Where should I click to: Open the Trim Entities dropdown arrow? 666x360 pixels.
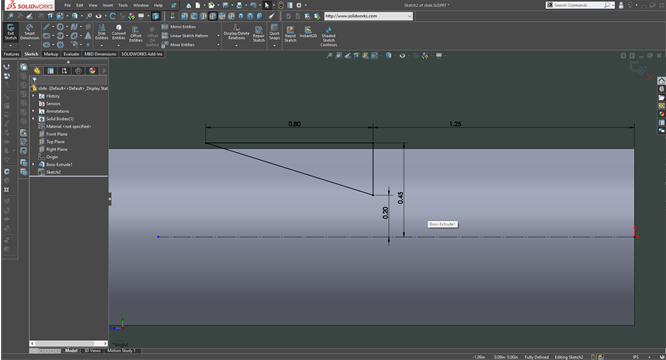[x=102, y=45]
